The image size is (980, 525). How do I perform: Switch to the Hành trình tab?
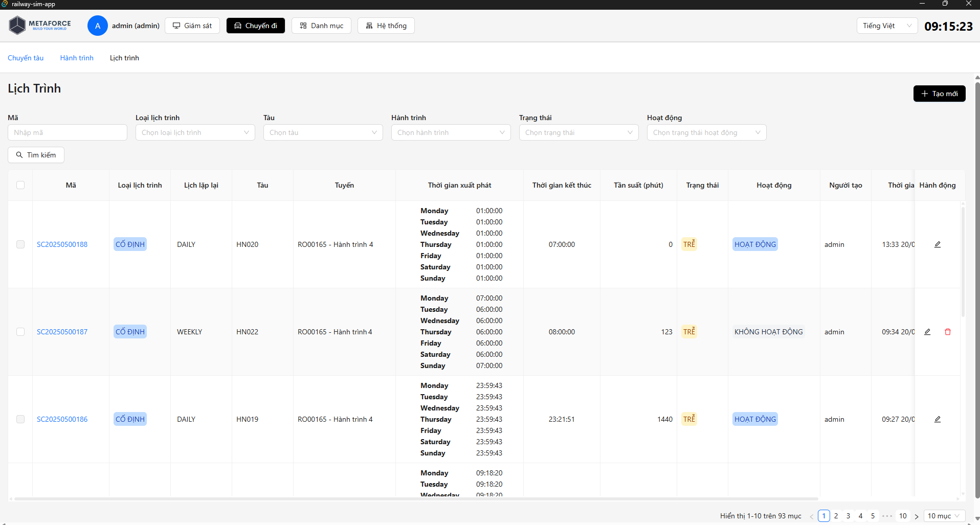point(77,58)
